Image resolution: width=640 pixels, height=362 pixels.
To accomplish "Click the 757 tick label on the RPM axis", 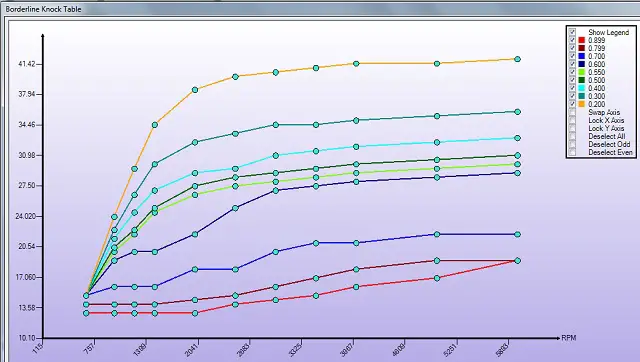I will (x=89, y=348).
